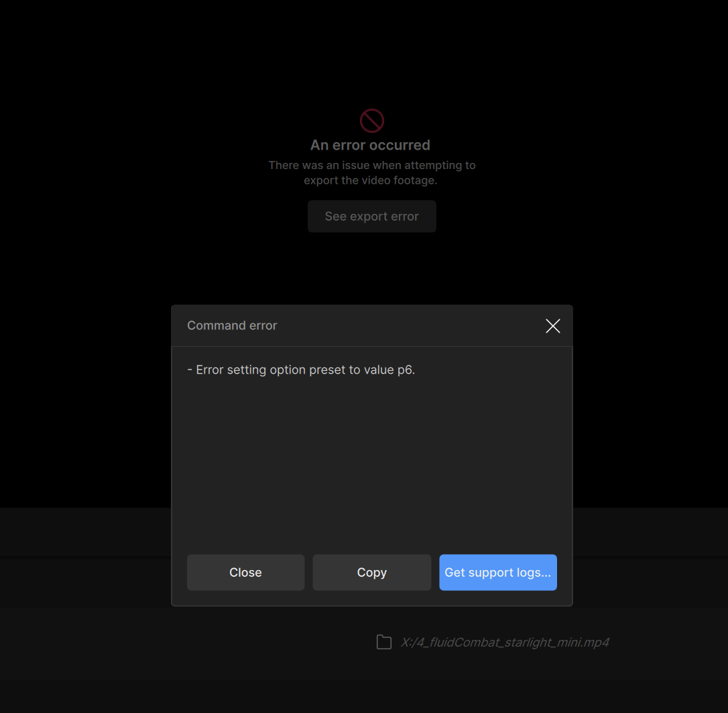Viewport: 728px width, 713px height.
Task: Click Get support logs button
Action: tap(497, 572)
